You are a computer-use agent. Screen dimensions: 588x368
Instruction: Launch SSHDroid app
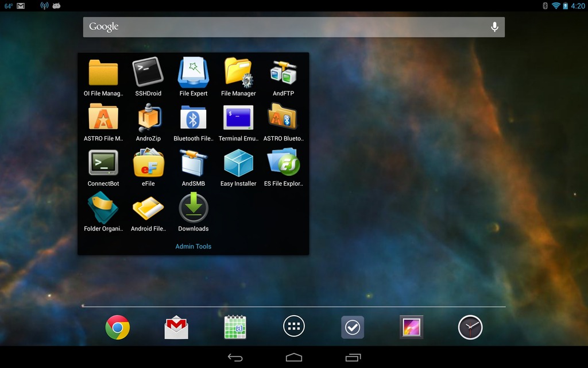click(x=148, y=78)
